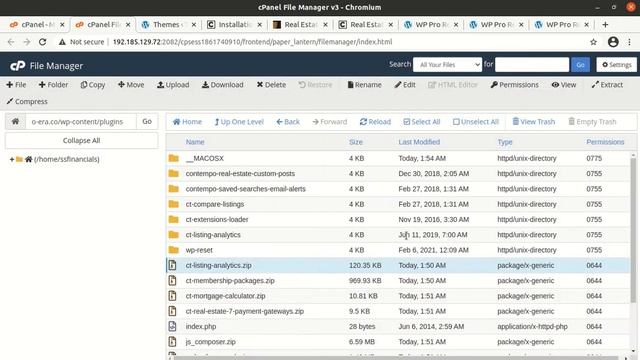
Task: Go Up One Level
Action: pos(239,122)
